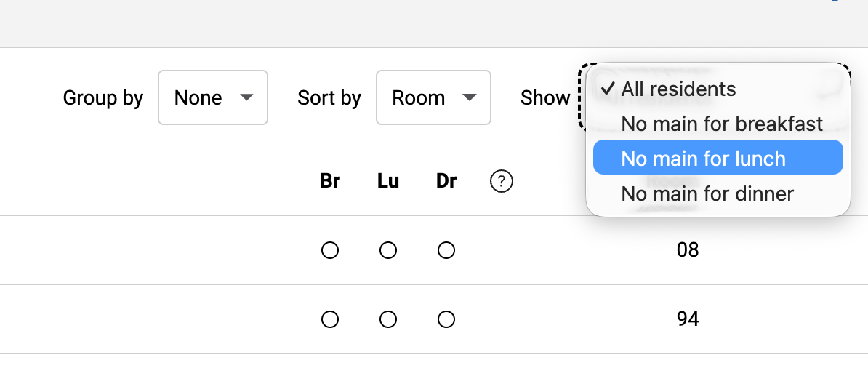The image size is (868, 368).
Task: Select breakfast radio for room 94
Action: coord(330,319)
